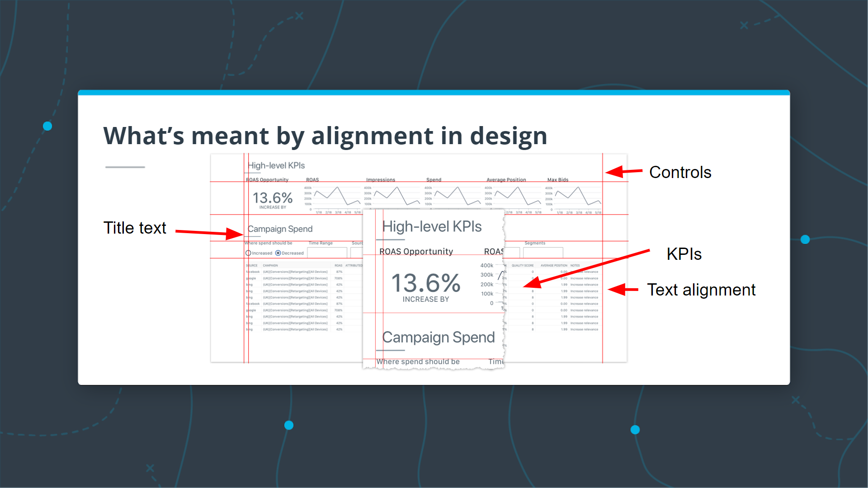Select the Increased radio button
This screenshot has height=488, width=868.
pos(248,253)
